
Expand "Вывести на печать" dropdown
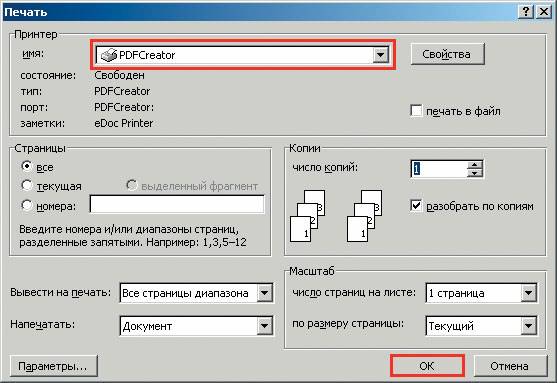point(265,293)
